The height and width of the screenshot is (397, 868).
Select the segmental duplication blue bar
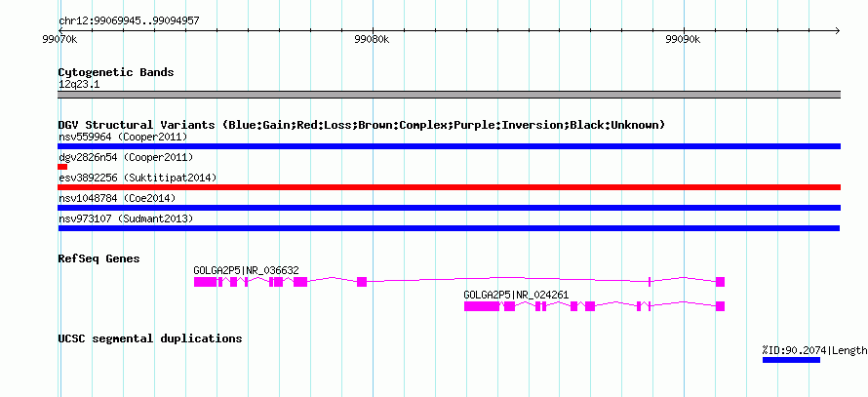791,360
